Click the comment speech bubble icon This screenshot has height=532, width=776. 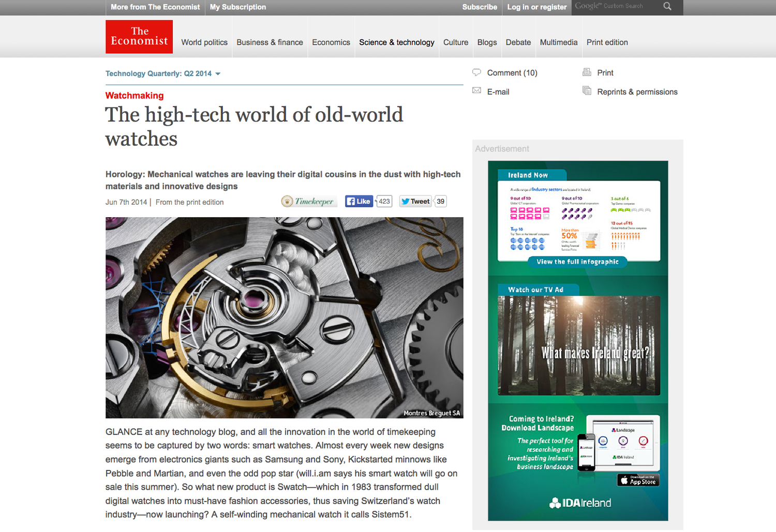(476, 72)
